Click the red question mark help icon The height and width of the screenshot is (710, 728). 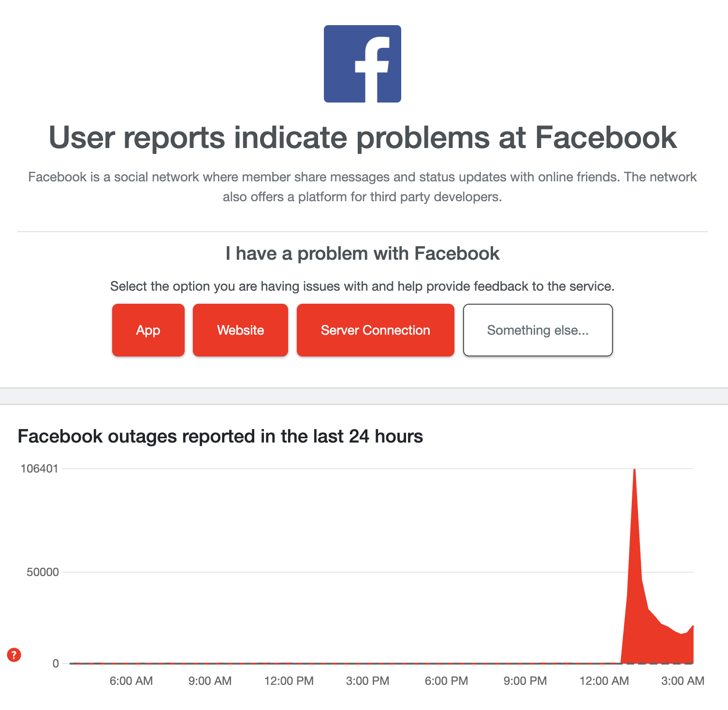coord(14,655)
